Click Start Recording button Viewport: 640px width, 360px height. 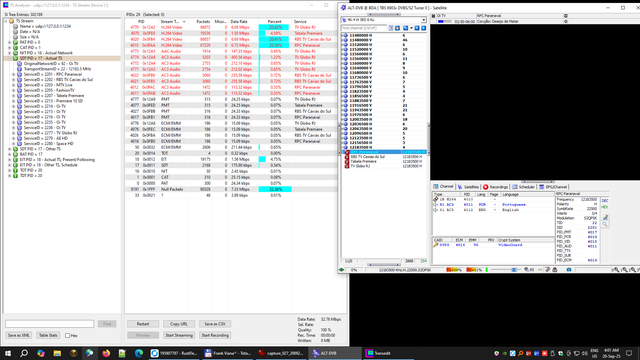coord(215,335)
